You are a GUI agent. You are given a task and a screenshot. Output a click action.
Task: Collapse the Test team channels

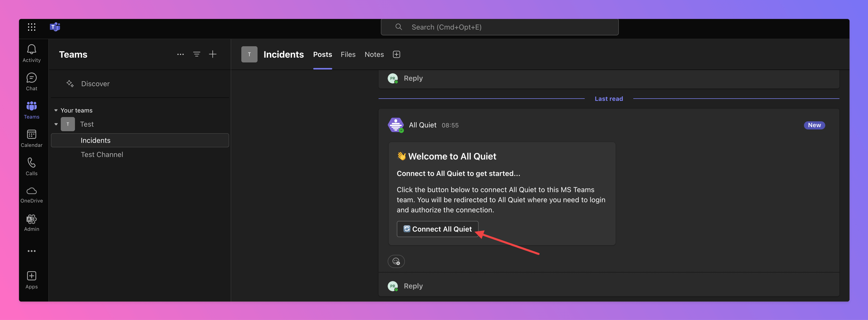(56, 124)
